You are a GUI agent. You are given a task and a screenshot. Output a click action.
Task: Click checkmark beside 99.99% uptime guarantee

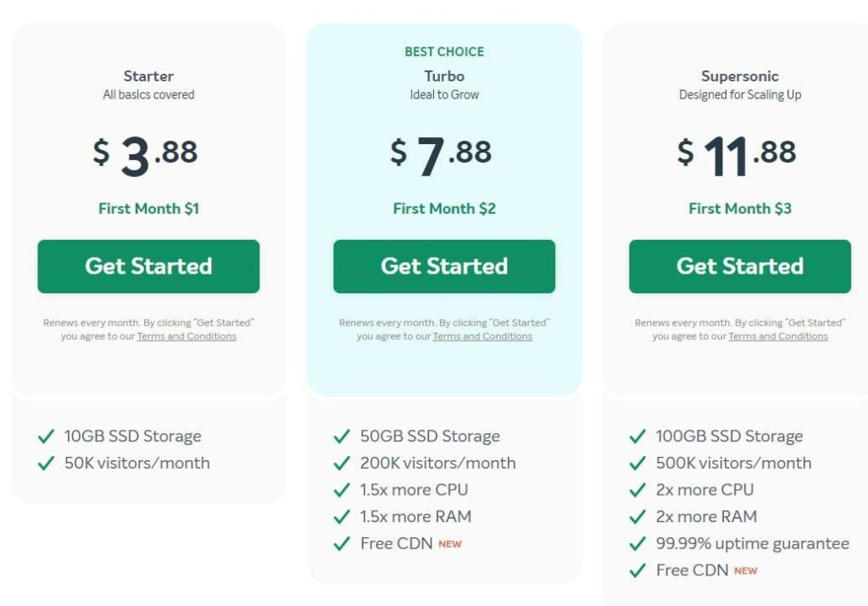coord(637,543)
